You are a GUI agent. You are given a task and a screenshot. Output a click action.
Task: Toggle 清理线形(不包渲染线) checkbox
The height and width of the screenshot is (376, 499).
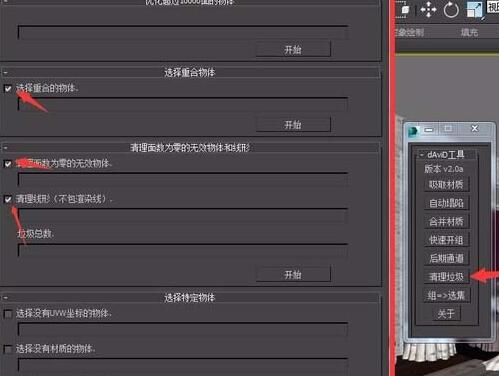point(8,199)
